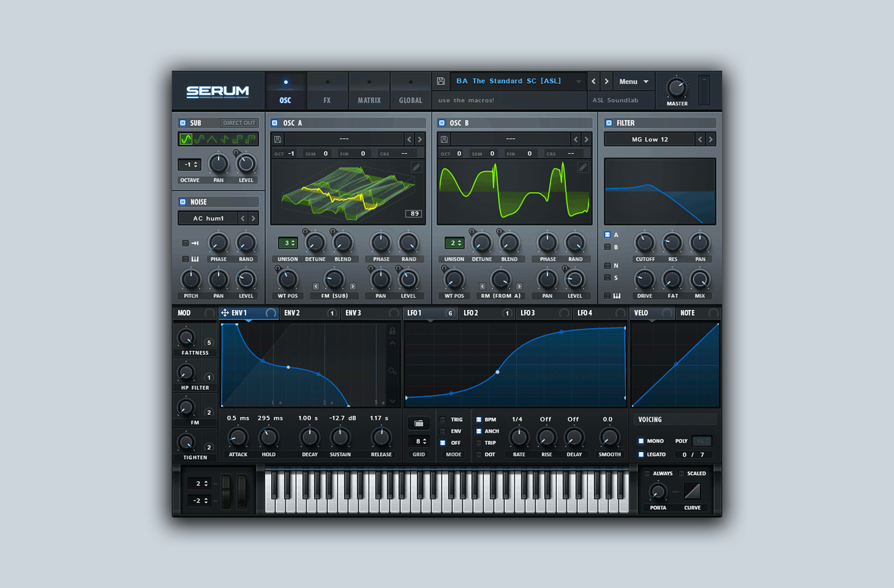
Task: Adjust OSC A unison voices stepper
Action: point(288,243)
